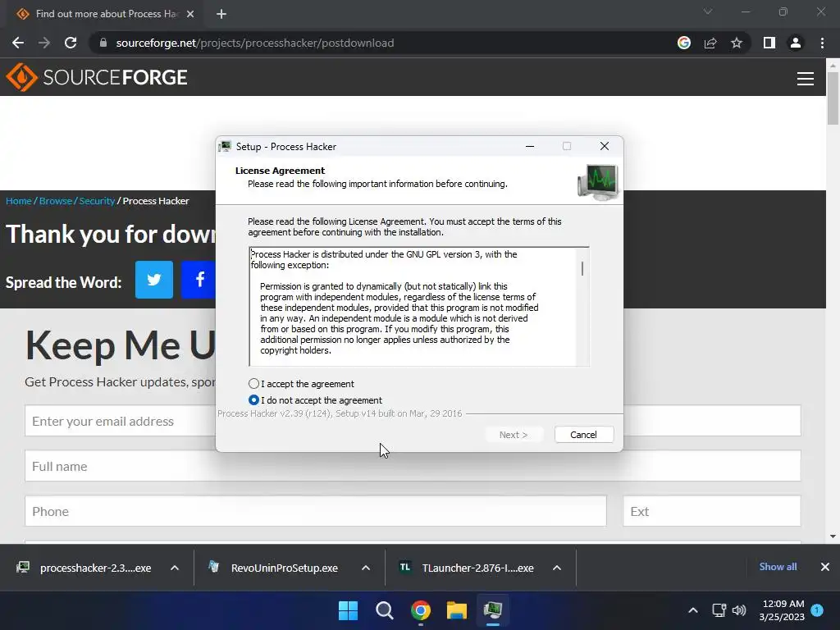Open clock and date in taskbar

782,610
